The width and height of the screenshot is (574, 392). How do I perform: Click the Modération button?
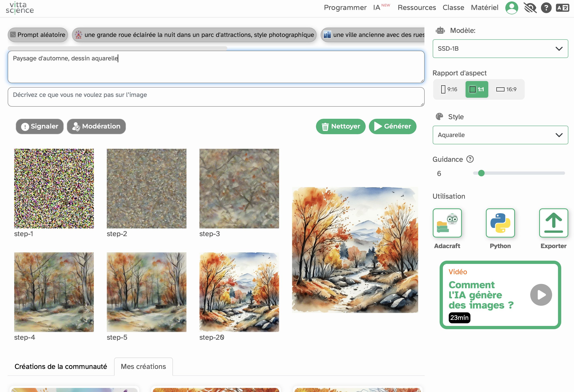click(96, 126)
